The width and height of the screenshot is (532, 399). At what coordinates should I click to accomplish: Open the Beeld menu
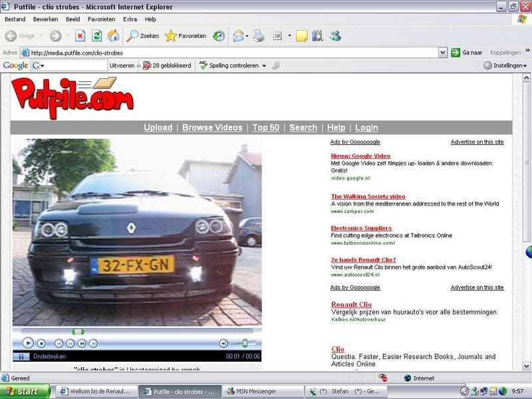tap(73, 19)
